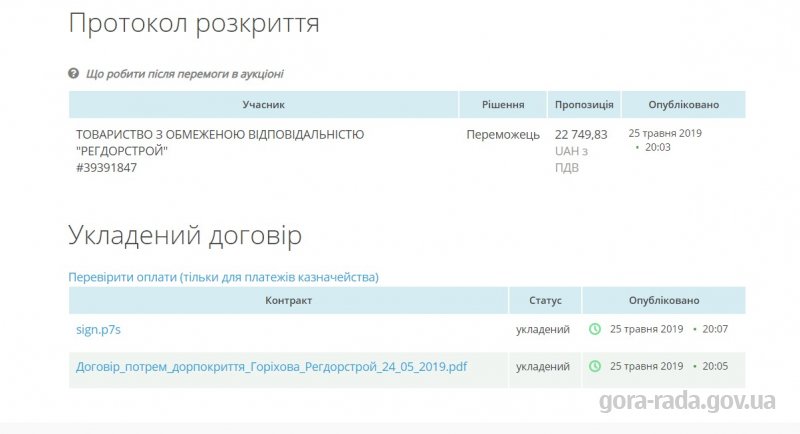The image size is (800, 434).
Task: Click the 'Опубліковано' header in the protocol table
Action: tap(684, 105)
